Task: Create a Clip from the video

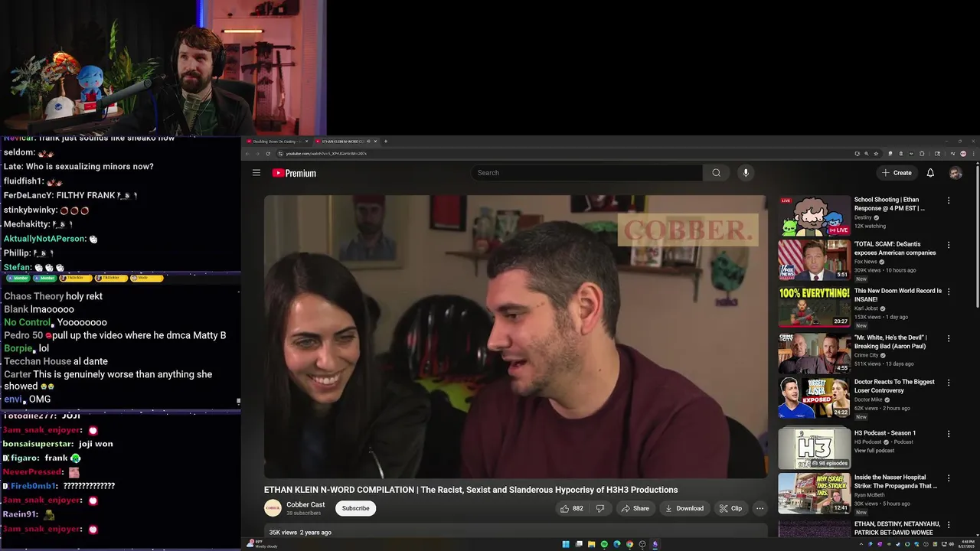Action: (x=730, y=508)
